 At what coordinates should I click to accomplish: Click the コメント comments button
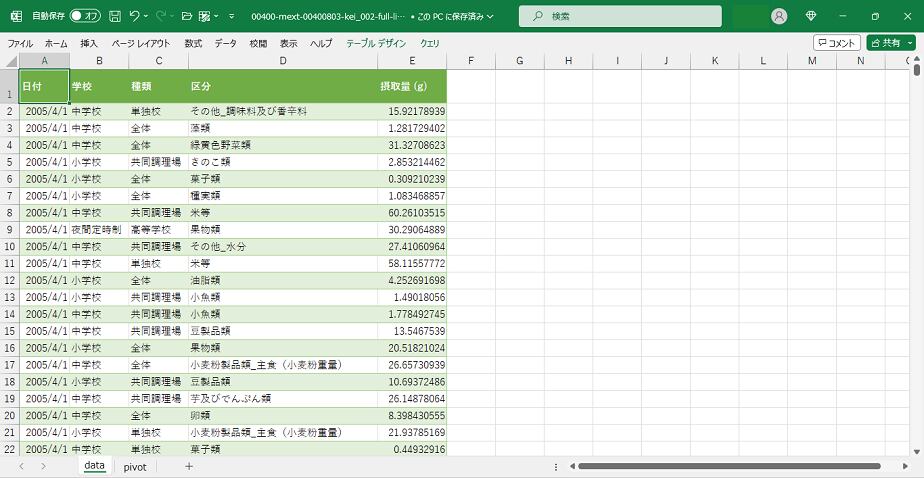836,43
